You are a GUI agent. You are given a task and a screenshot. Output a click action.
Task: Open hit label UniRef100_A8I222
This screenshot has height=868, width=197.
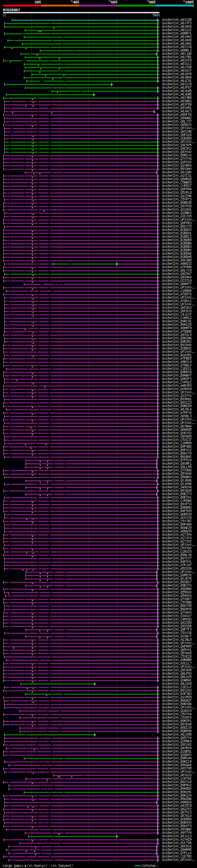[x=177, y=30]
